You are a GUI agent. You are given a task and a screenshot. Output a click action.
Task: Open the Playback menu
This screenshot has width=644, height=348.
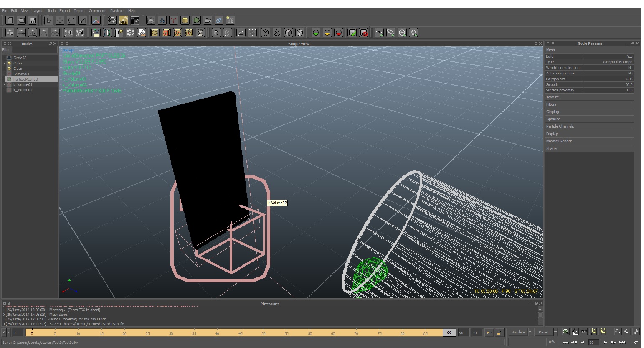click(117, 11)
